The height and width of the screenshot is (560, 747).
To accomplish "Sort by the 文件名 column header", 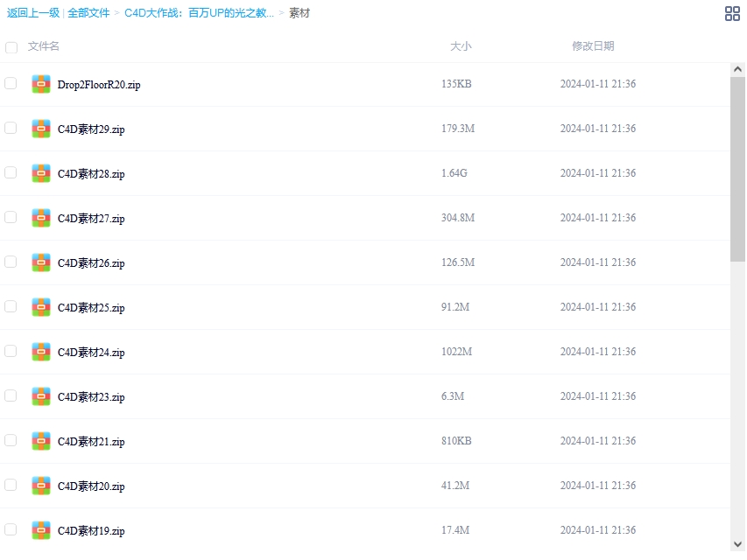I will coord(44,46).
